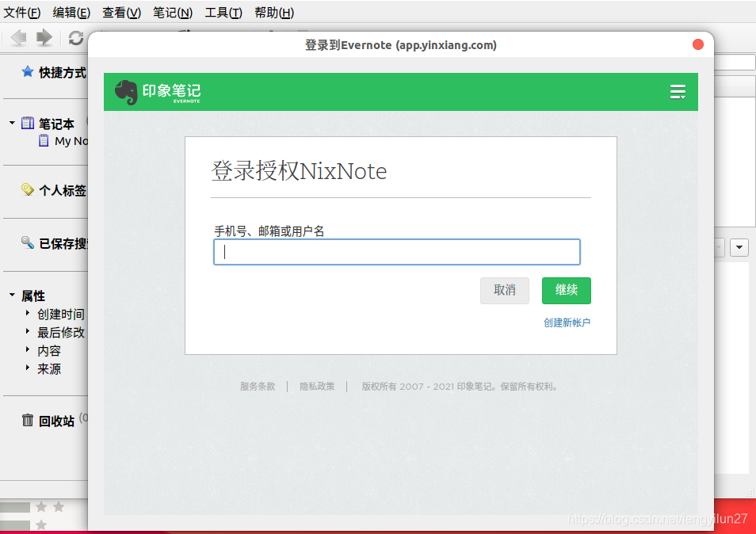
Task: Click the back navigation arrow
Action: coord(18,37)
